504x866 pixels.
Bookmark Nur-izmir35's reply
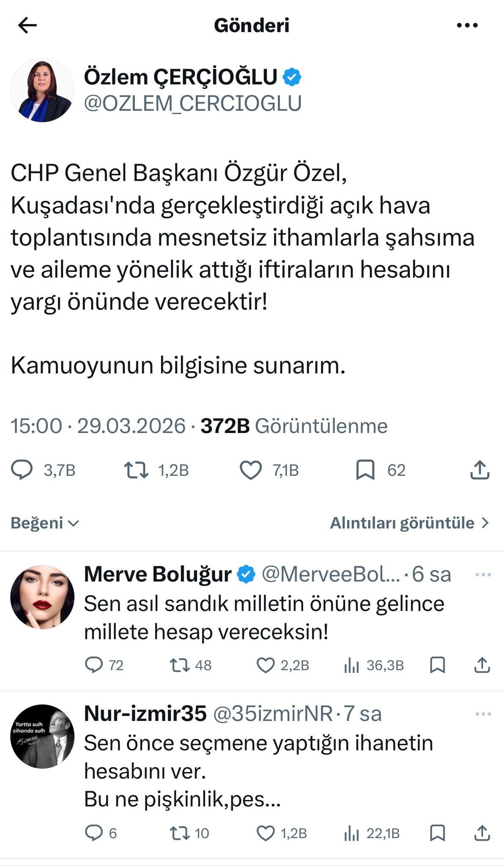[x=437, y=833]
